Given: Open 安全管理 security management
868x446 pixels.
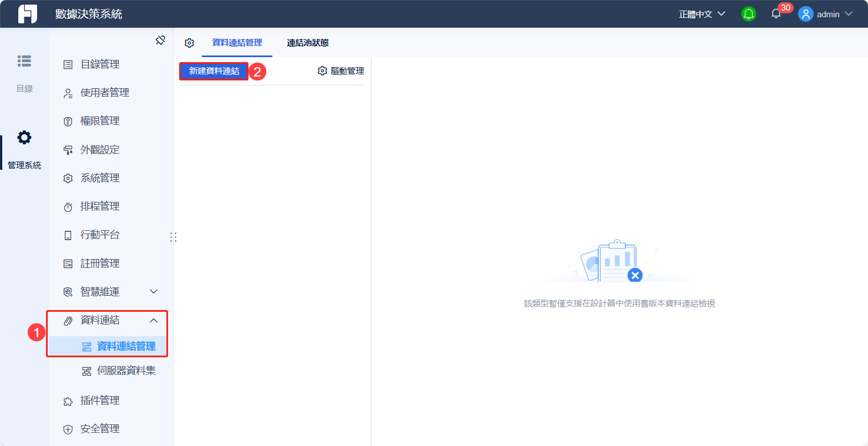Looking at the screenshot, I should [100, 428].
